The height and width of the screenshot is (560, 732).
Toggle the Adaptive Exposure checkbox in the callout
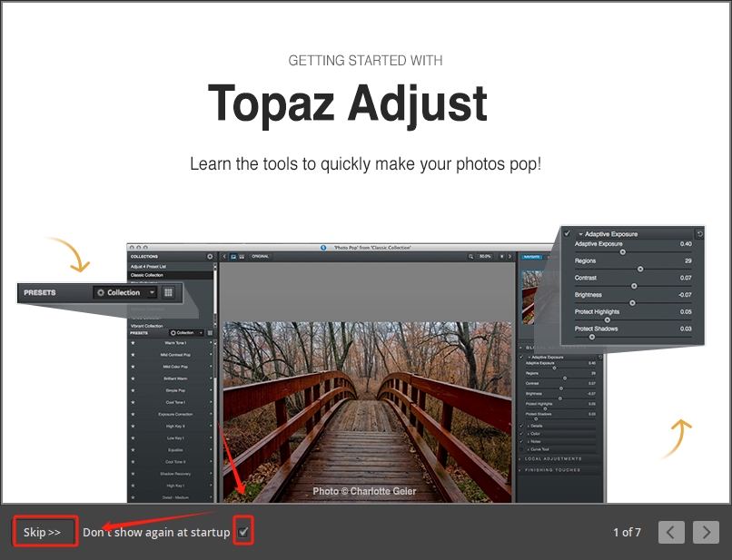[567, 233]
